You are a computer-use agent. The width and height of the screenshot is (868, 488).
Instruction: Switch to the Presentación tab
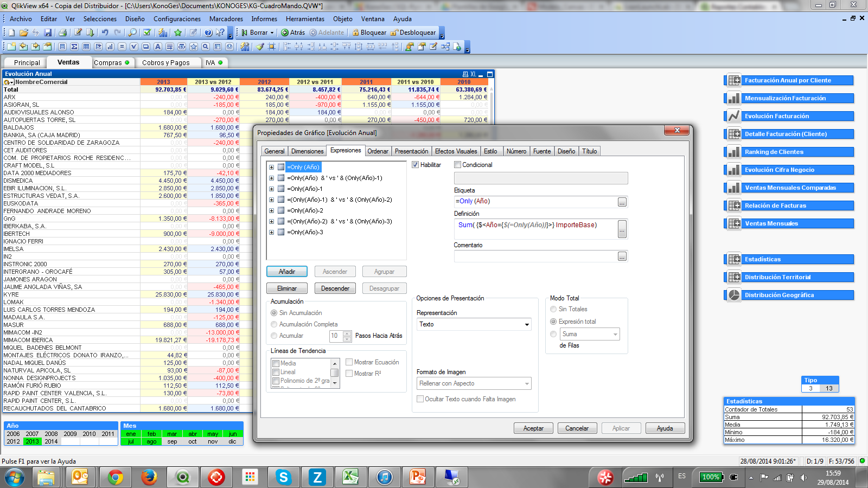[x=411, y=151]
